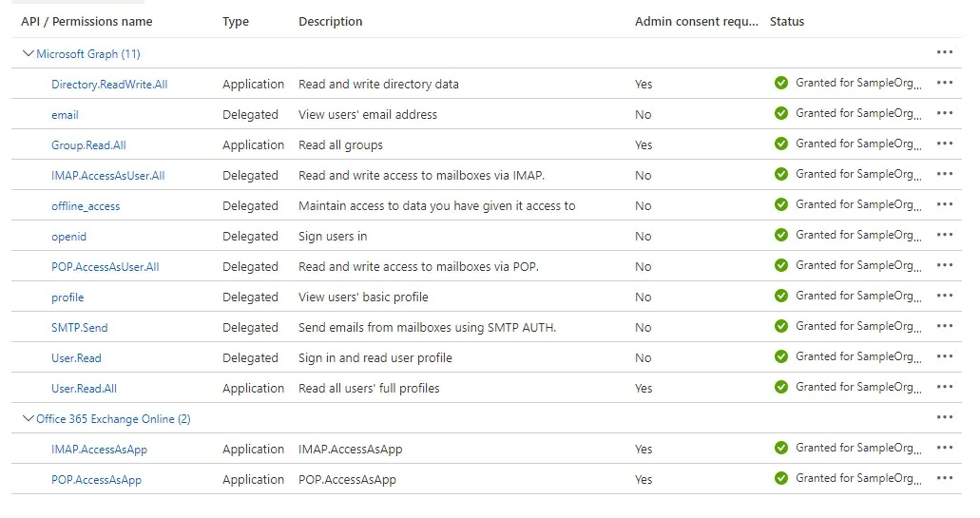Click ellipsis for Office 365 Exchange Online
Screen dimensions: 980x518
(944, 417)
